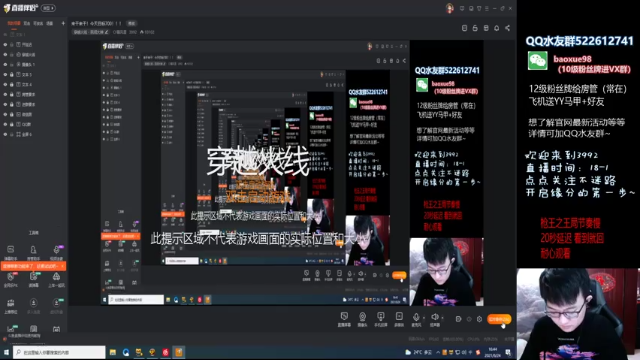Open the video mic-link tool with purple badge
The height and width of the screenshot is (360, 640).
coord(56,252)
